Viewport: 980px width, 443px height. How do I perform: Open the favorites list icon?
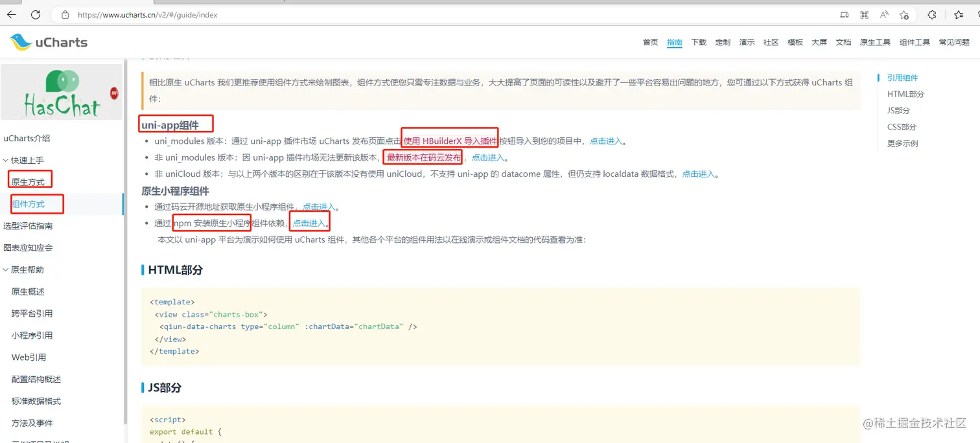tap(959, 14)
